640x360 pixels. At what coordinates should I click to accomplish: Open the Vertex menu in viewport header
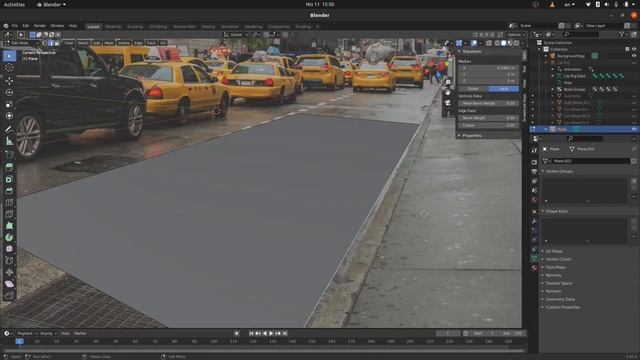[123, 43]
